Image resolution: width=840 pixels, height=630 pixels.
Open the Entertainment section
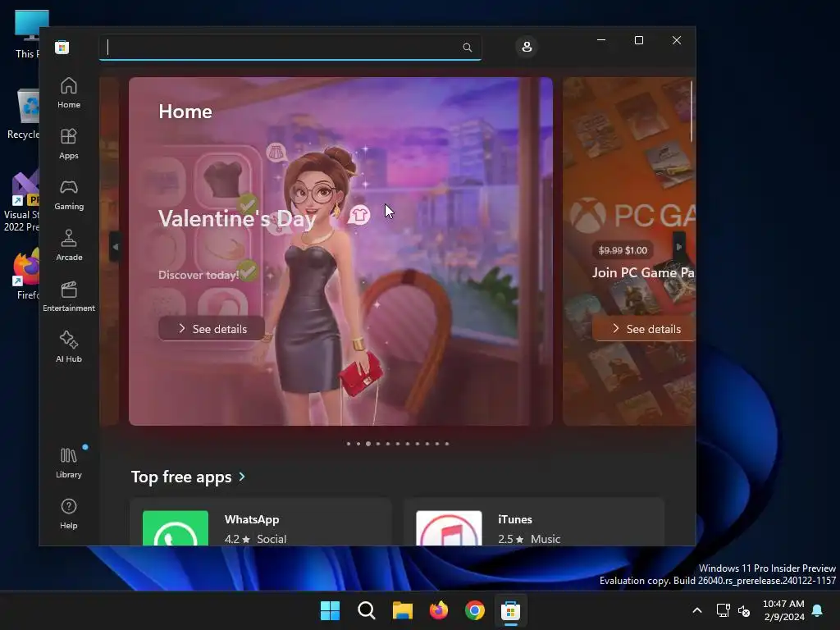(69, 296)
